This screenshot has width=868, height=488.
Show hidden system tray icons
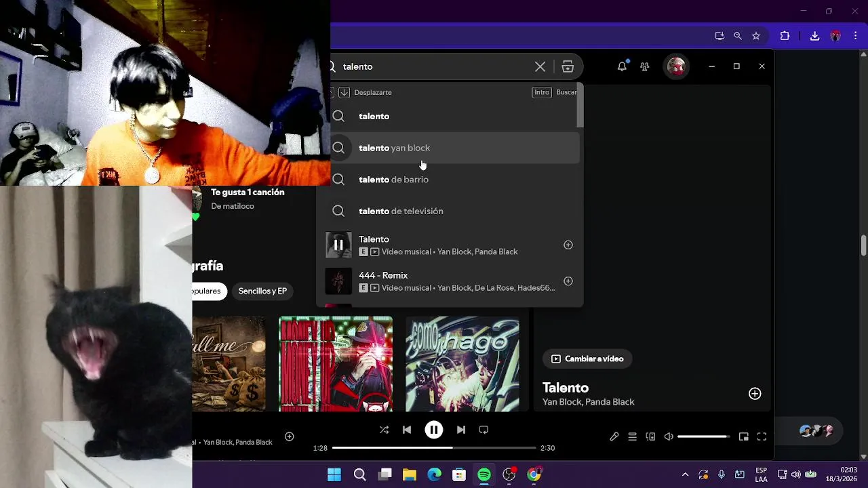tap(685, 474)
